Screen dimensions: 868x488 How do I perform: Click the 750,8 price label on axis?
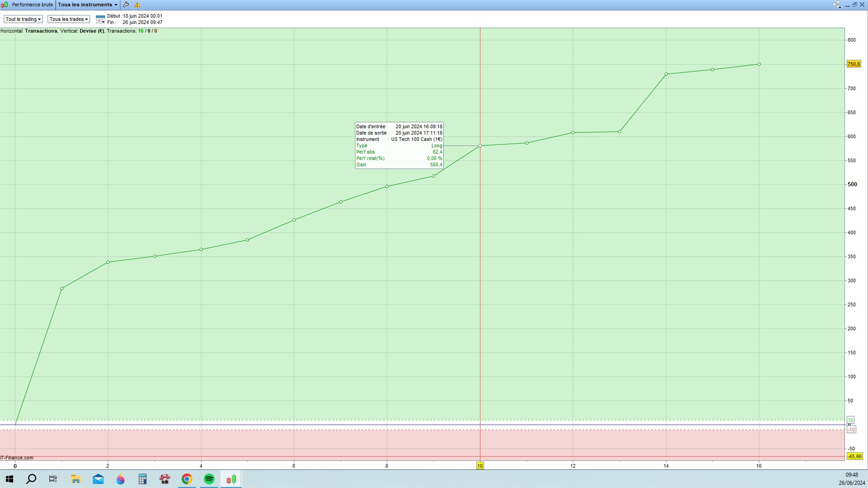point(854,64)
